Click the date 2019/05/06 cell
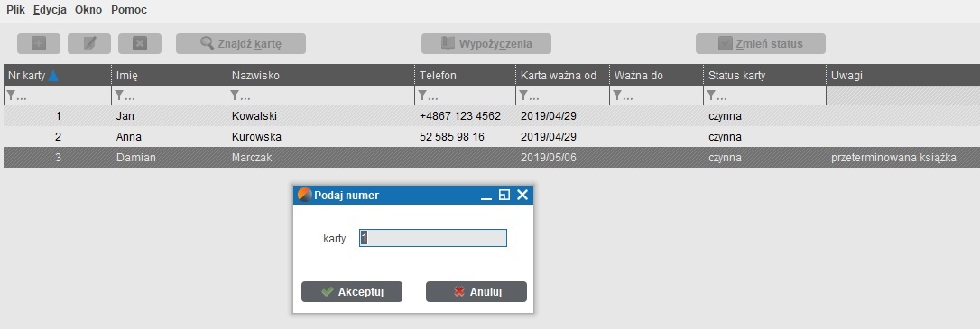This screenshot has height=329, width=980. 562,158
